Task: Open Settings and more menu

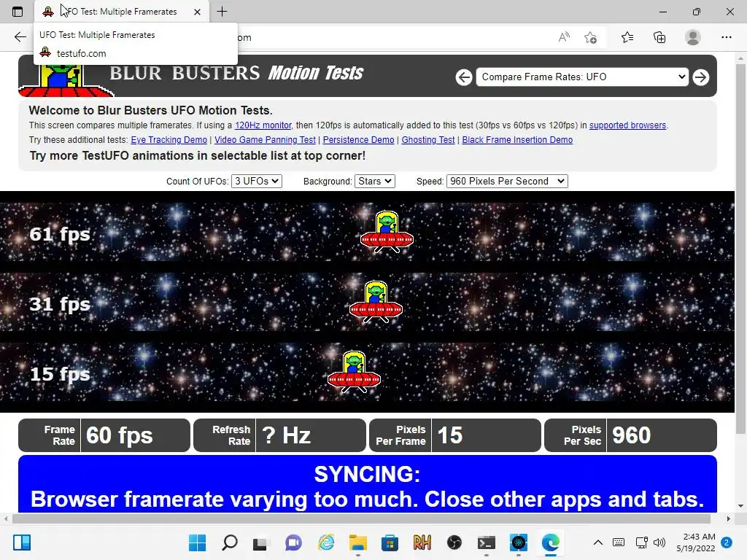Action: (x=726, y=37)
